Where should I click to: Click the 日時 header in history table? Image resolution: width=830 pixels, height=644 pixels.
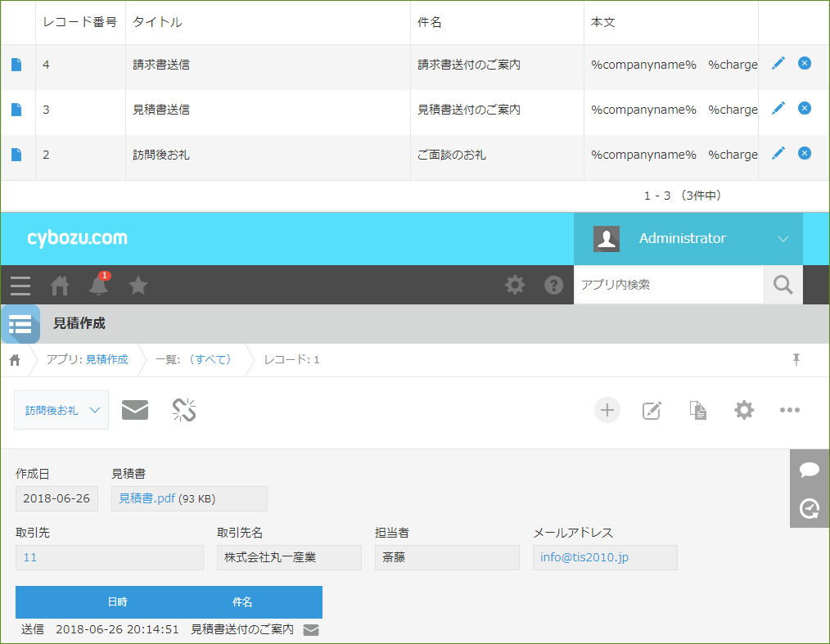coord(118,601)
